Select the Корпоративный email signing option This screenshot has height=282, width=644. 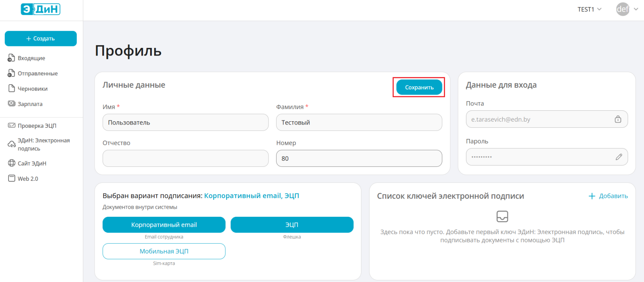164,225
